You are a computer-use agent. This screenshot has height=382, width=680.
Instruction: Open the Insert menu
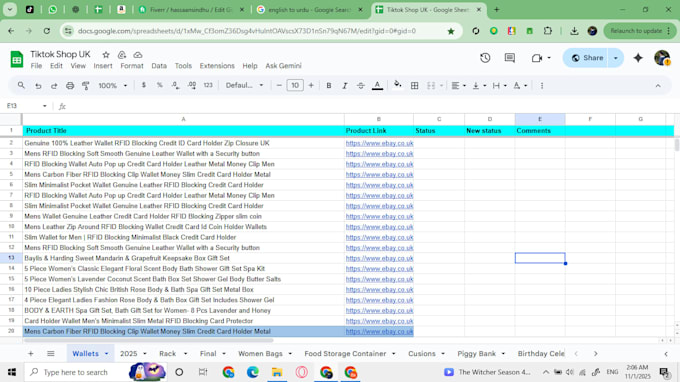[x=103, y=66]
